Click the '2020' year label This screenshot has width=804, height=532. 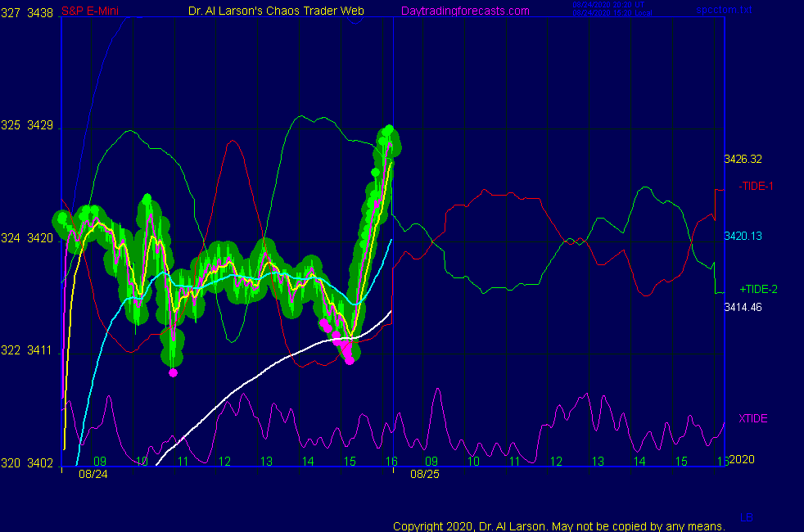(742, 459)
